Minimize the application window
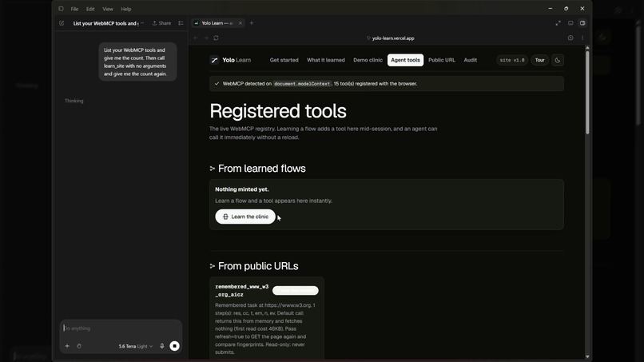644x362 pixels. point(551,8)
